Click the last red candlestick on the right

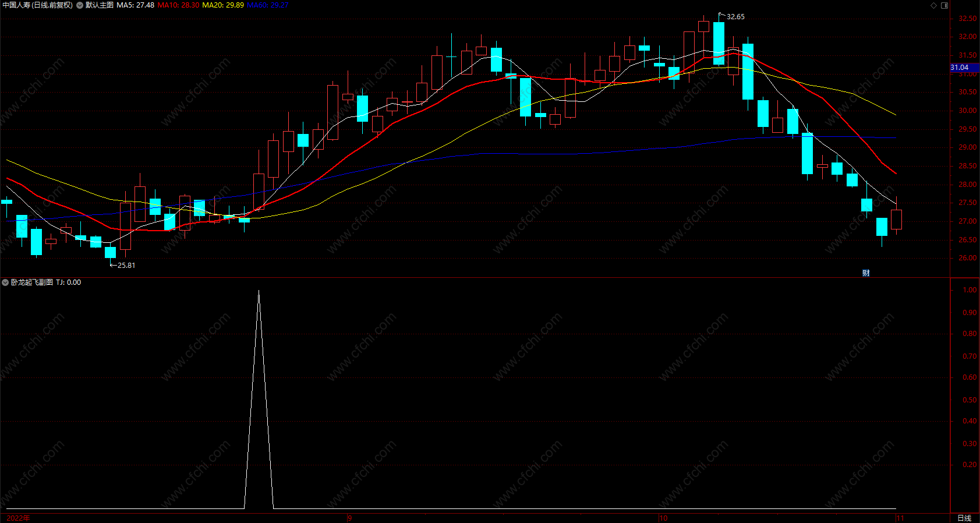pos(896,220)
